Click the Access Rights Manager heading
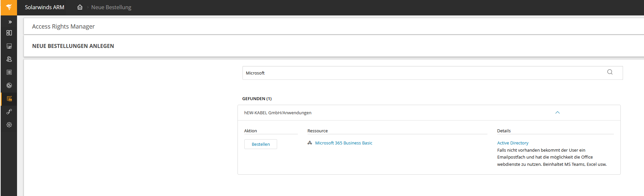 (63, 26)
